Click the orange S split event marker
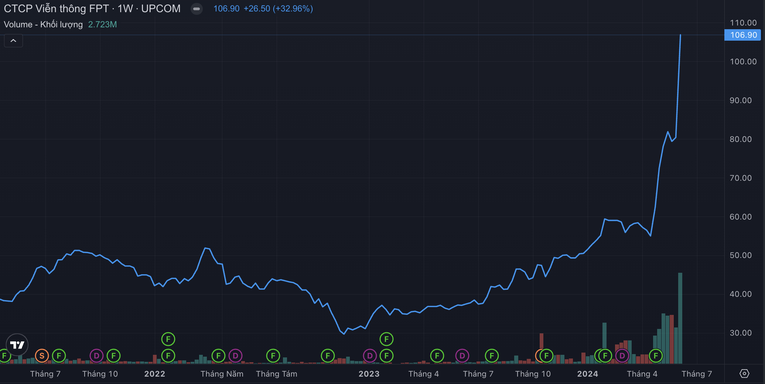 click(42, 356)
